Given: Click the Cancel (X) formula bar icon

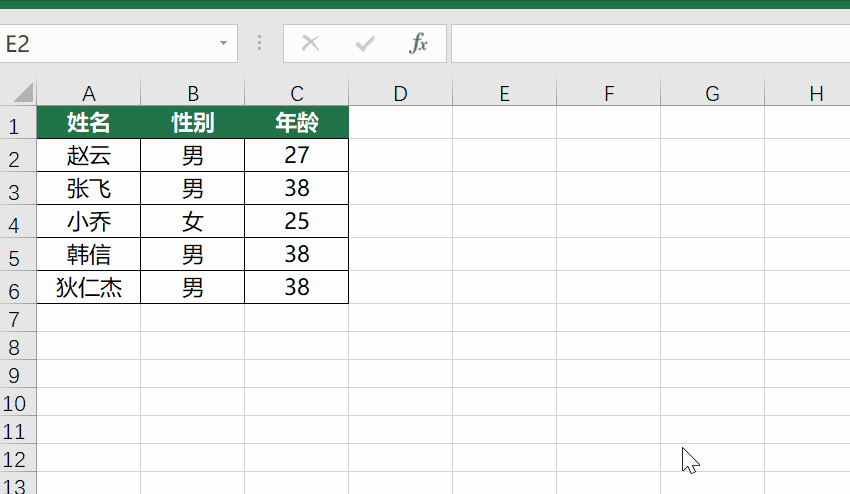Looking at the screenshot, I should pos(310,43).
